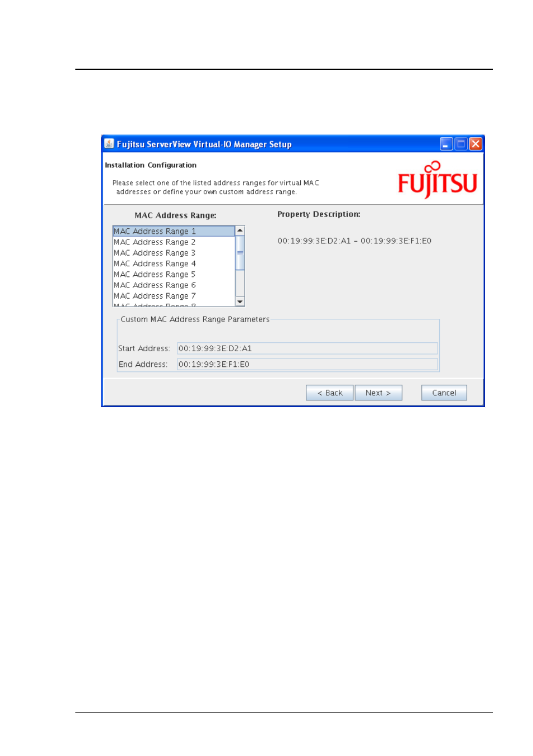Close the Virtual-IO Manager Setup window
The image size is (533, 756).
point(476,144)
